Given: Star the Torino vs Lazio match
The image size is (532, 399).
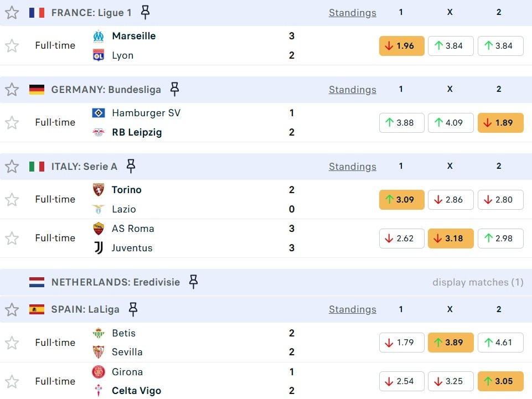Looking at the screenshot, I should pyautogui.click(x=12, y=199).
